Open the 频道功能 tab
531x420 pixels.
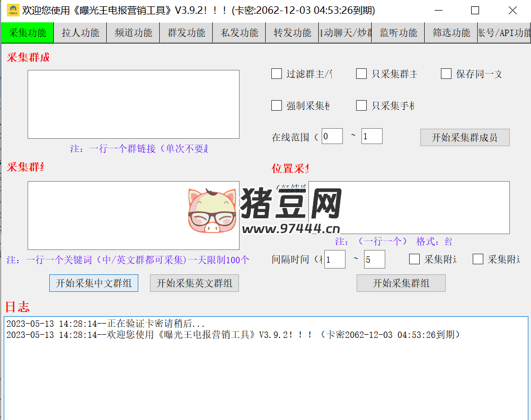coord(134,33)
